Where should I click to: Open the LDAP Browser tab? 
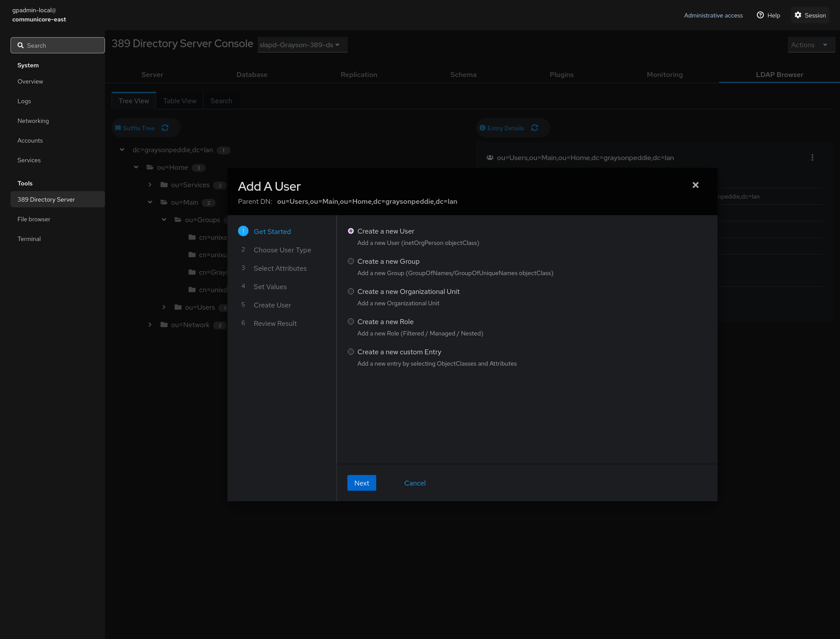pos(780,74)
